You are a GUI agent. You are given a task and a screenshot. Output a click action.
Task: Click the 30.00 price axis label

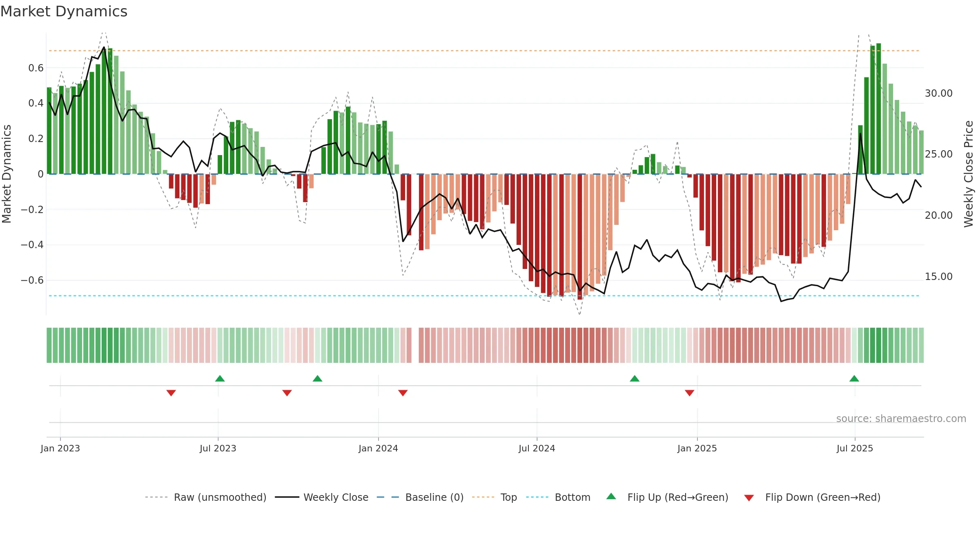coord(939,93)
